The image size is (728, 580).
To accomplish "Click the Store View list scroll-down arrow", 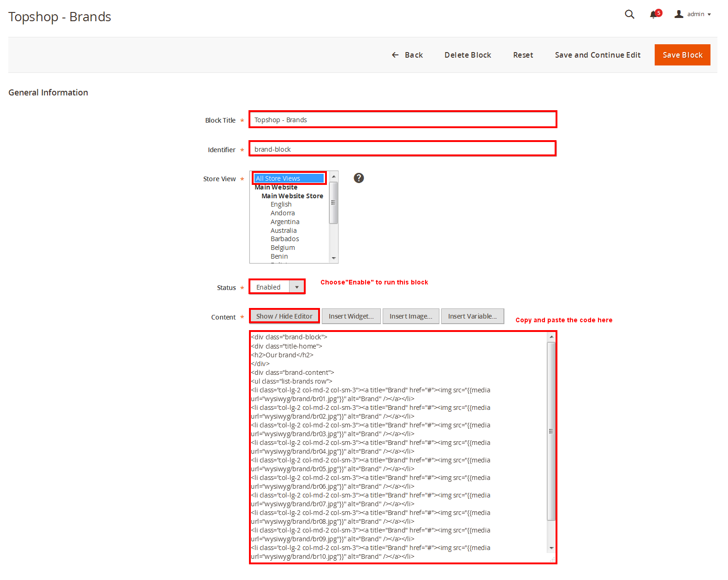I will (x=334, y=258).
